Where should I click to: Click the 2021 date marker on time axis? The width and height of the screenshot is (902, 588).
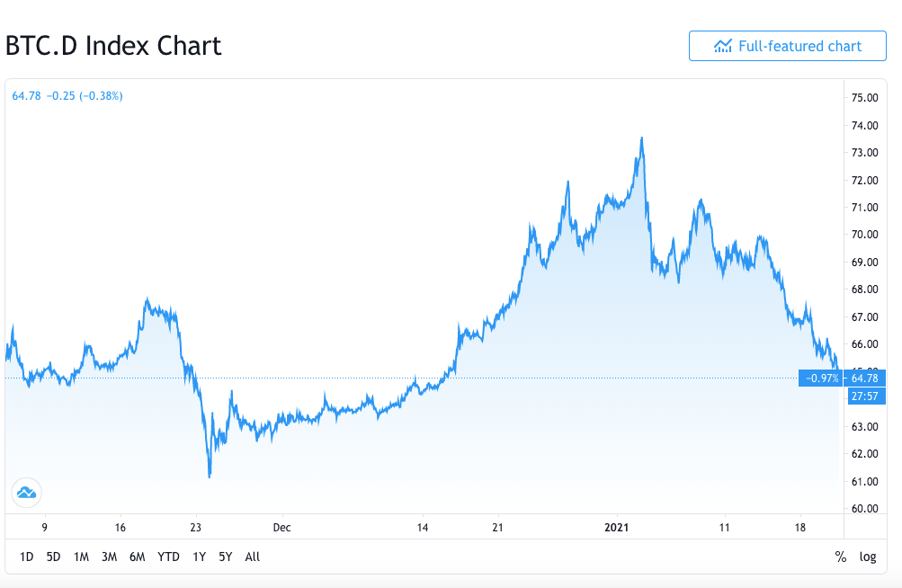click(617, 527)
